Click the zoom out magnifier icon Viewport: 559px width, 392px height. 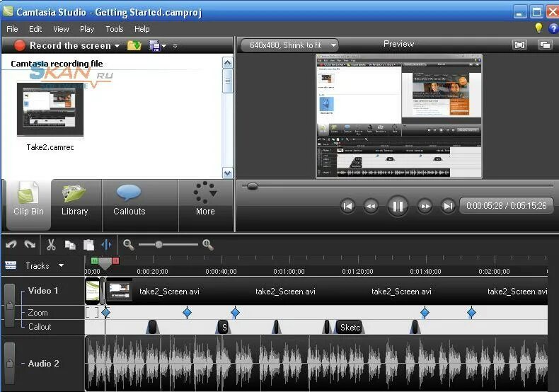(x=128, y=245)
